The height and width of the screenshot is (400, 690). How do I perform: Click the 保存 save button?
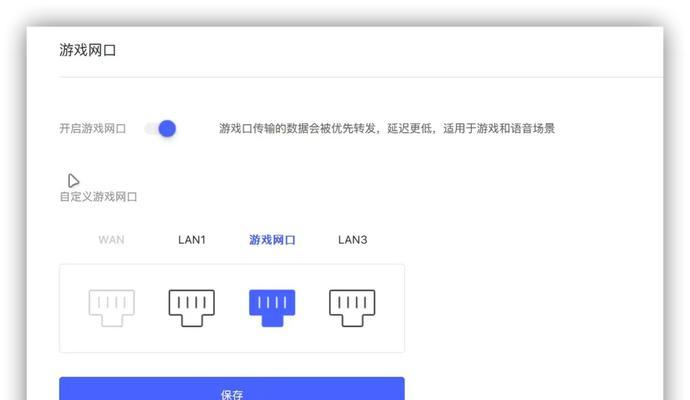(x=232, y=389)
